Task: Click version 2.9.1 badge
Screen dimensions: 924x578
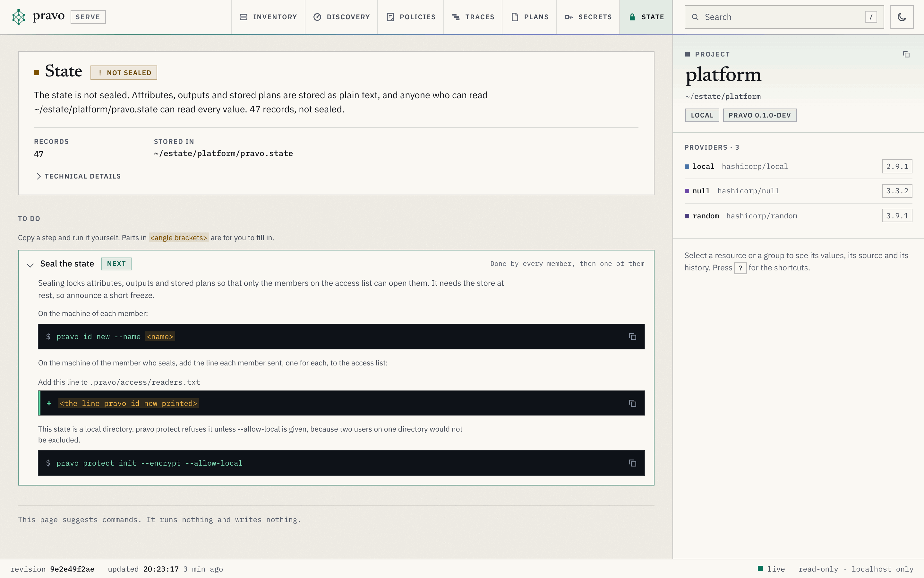Action: [897, 167]
